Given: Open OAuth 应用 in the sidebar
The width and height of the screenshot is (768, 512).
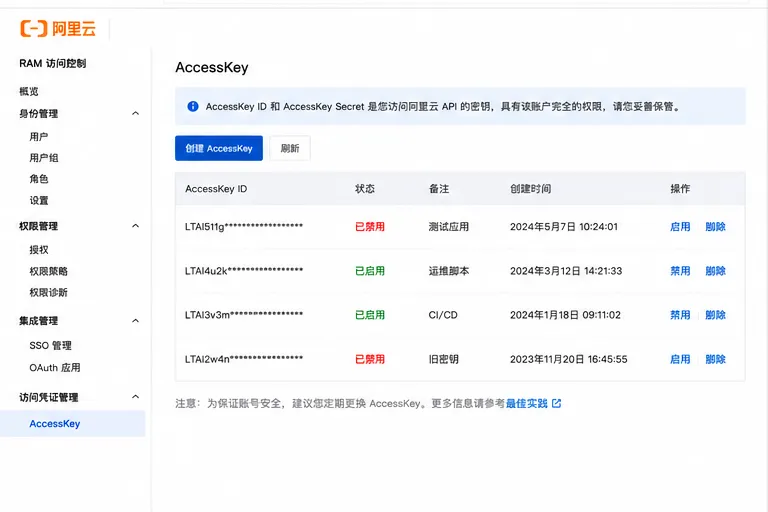Looking at the screenshot, I should 55,367.
